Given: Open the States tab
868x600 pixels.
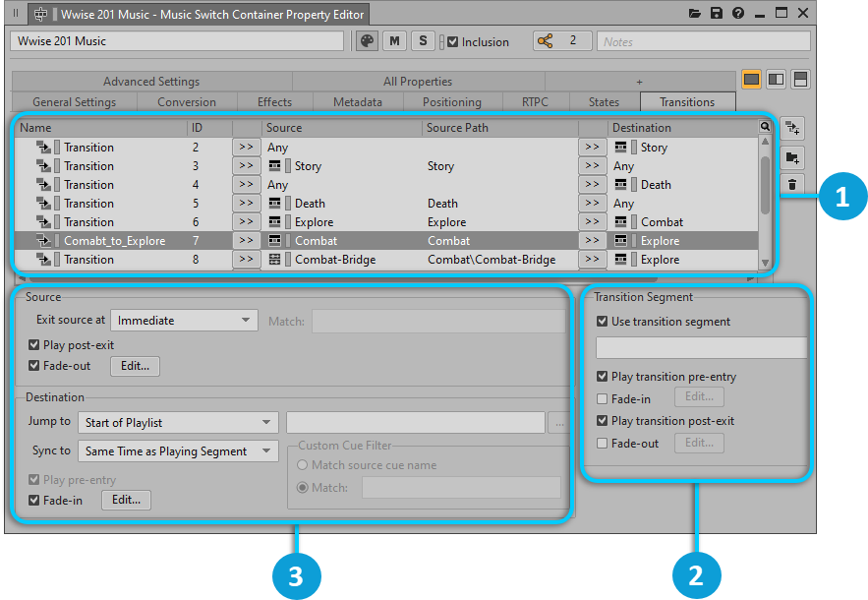Looking at the screenshot, I should (x=604, y=102).
